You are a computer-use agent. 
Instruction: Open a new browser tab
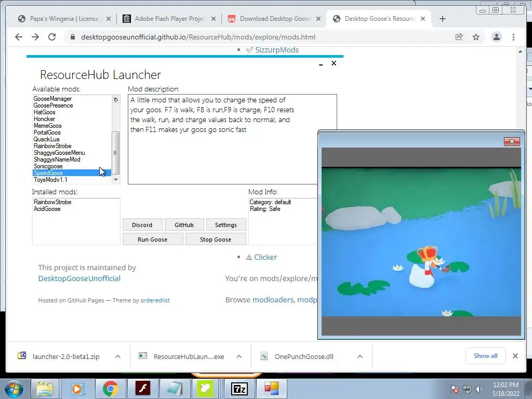coord(443,19)
